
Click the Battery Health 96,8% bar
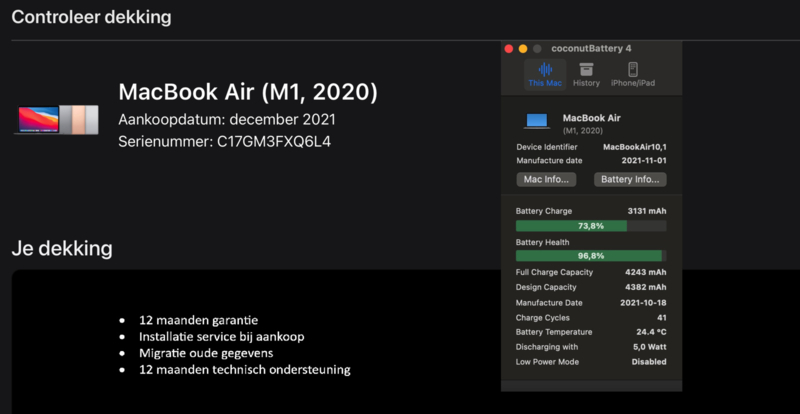pyautogui.click(x=591, y=256)
